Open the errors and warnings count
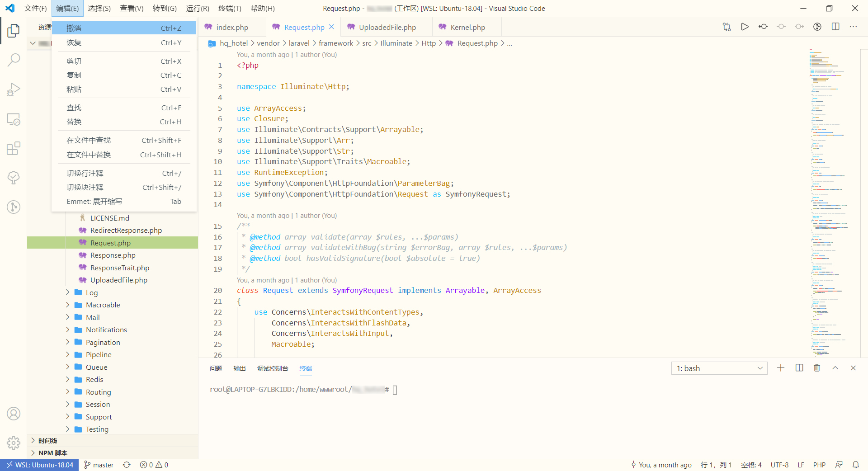The height and width of the screenshot is (471, 868). click(x=154, y=465)
